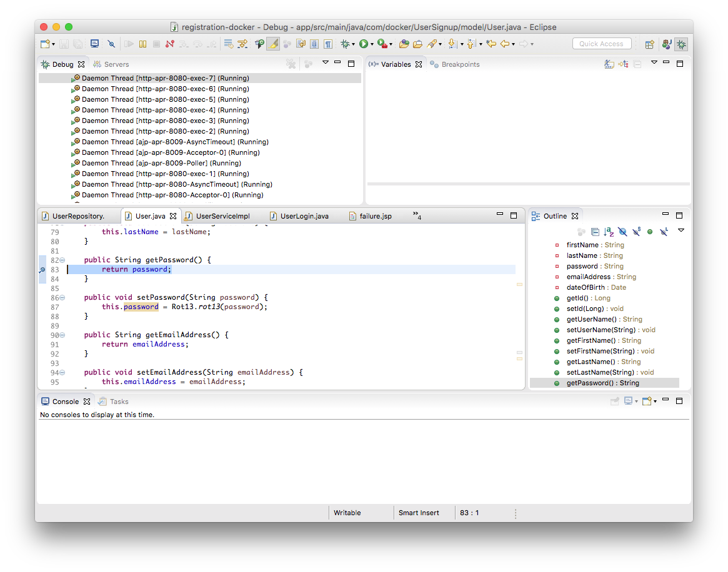728x572 pixels.
Task: Show hidden editor tabs list
Action: pos(417,215)
